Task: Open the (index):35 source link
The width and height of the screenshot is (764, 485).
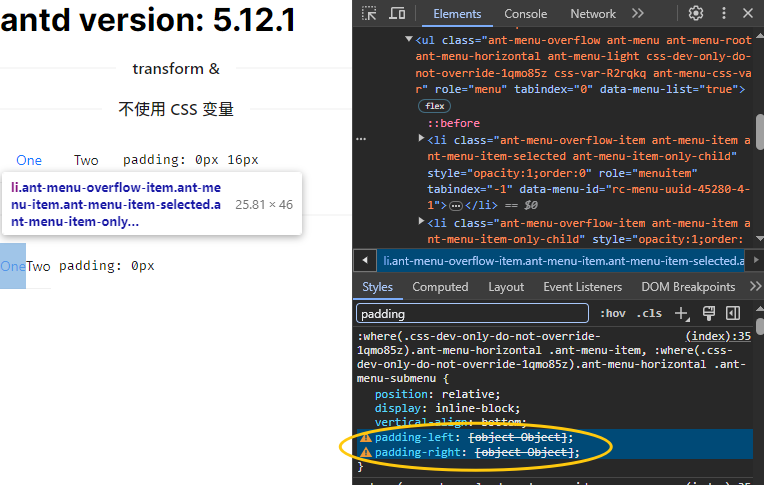Action: click(x=718, y=336)
